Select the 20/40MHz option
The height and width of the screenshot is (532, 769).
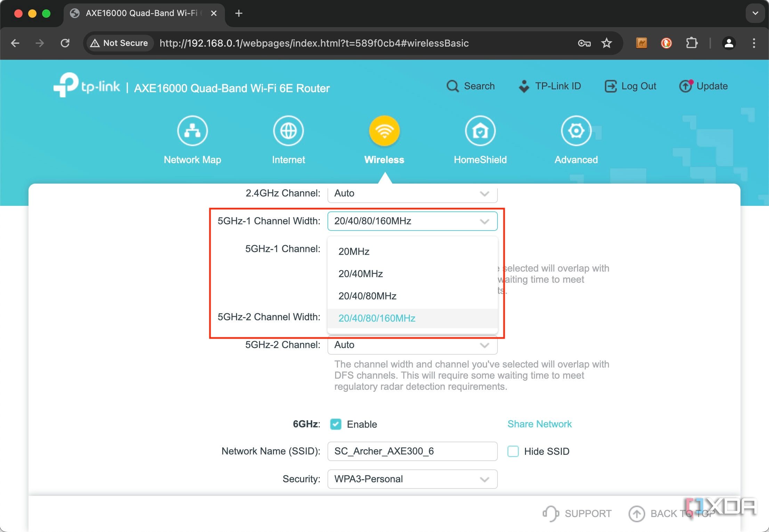coord(412,274)
